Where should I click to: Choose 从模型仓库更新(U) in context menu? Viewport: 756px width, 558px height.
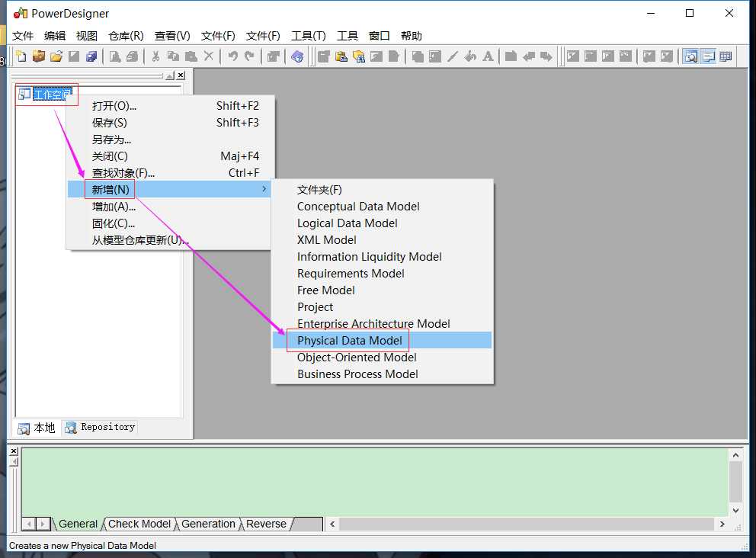(170, 239)
